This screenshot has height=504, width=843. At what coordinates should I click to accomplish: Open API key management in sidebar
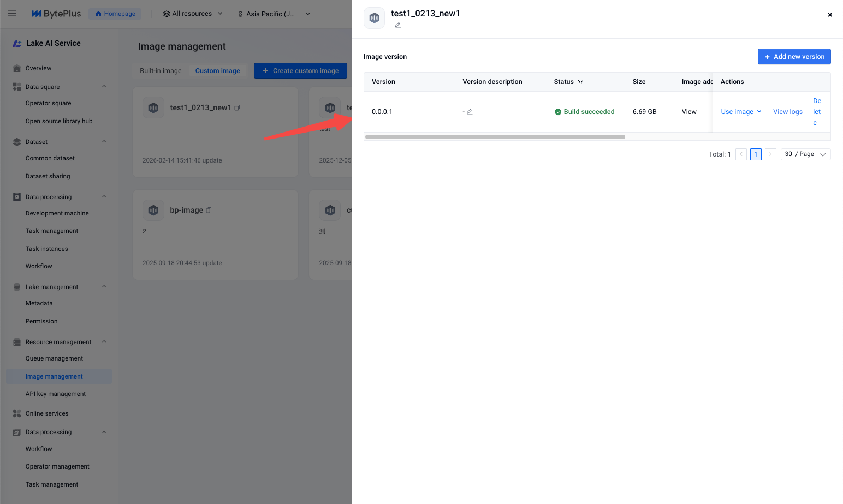[56, 394]
